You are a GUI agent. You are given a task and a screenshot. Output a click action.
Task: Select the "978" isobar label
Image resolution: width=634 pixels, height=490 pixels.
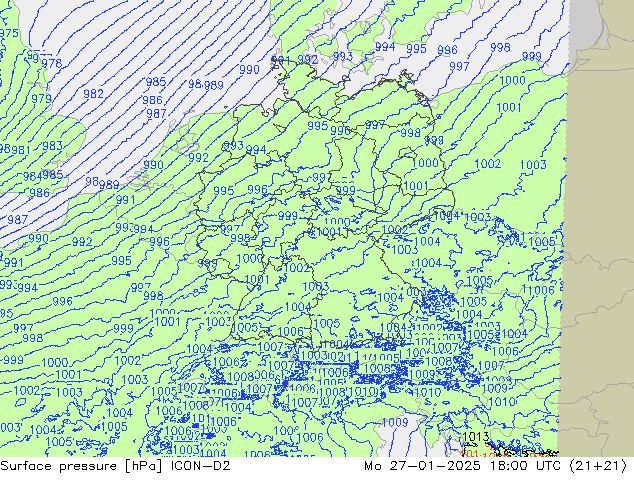click(52, 63)
